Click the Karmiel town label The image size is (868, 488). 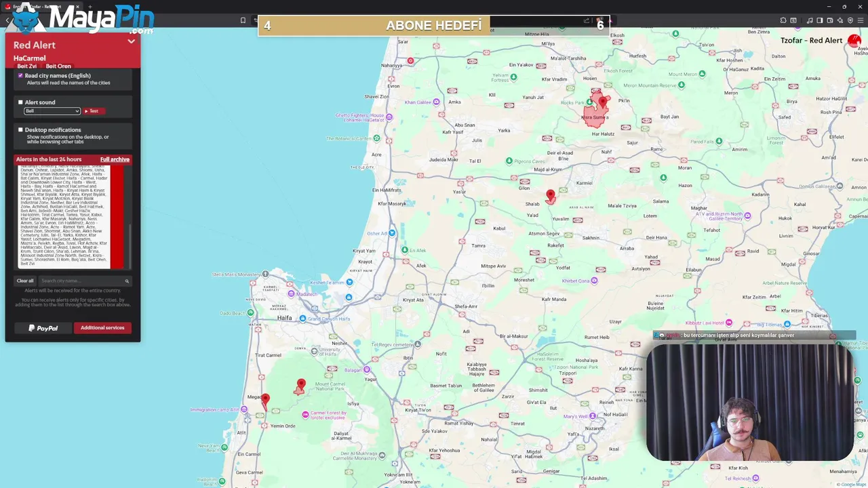584,183
